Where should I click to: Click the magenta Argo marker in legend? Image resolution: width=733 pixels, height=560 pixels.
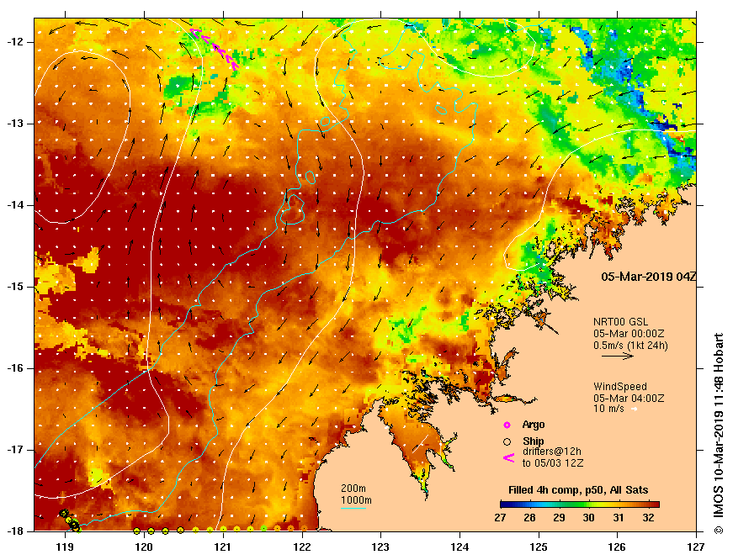(x=507, y=425)
